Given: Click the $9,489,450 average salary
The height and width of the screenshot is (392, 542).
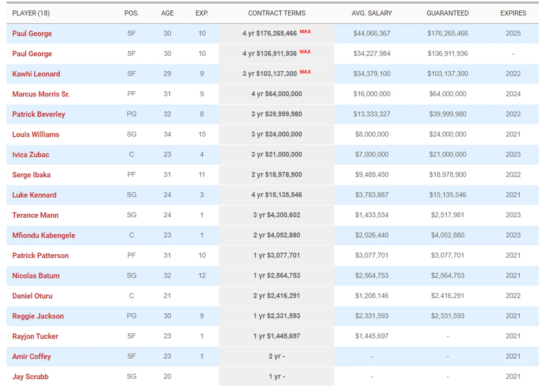Looking at the screenshot, I should pos(372,175).
